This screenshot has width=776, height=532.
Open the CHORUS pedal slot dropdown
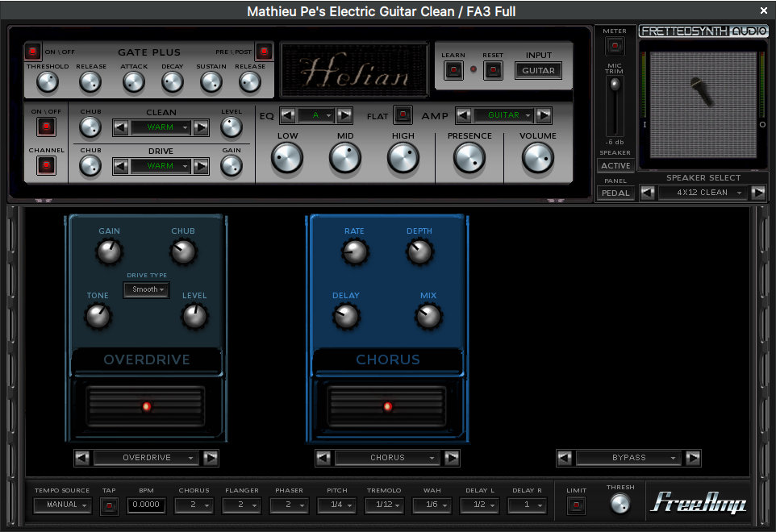[x=387, y=458]
